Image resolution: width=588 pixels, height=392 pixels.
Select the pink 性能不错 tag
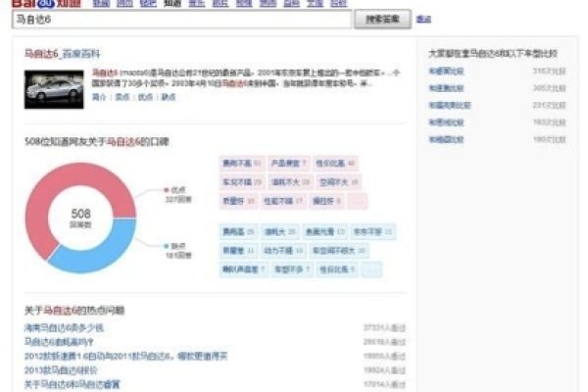tap(283, 201)
